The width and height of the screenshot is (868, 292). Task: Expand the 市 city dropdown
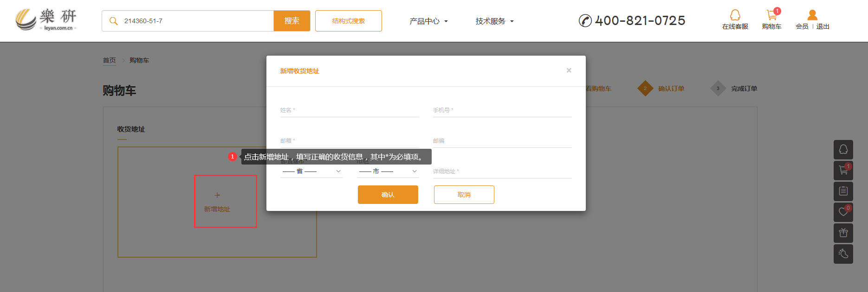pyautogui.click(x=388, y=171)
